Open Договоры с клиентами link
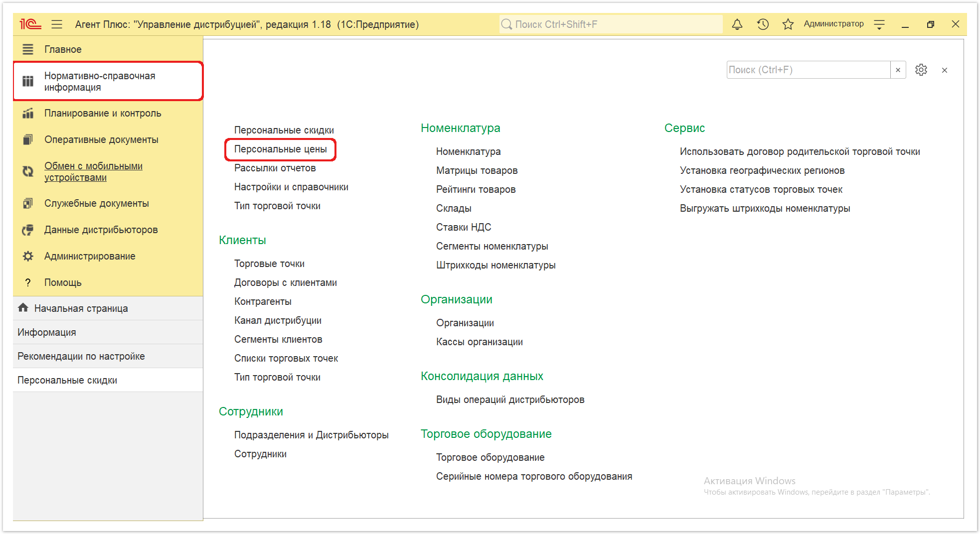This screenshot has width=980, height=534. pyautogui.click(x=286, y=282)
